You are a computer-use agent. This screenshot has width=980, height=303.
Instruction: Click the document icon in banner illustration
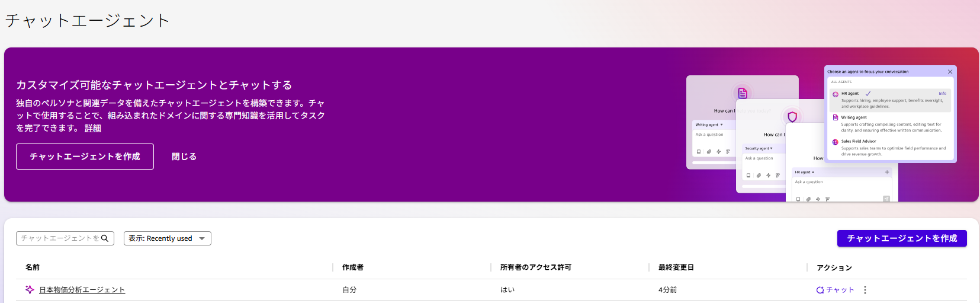(743, 93)
